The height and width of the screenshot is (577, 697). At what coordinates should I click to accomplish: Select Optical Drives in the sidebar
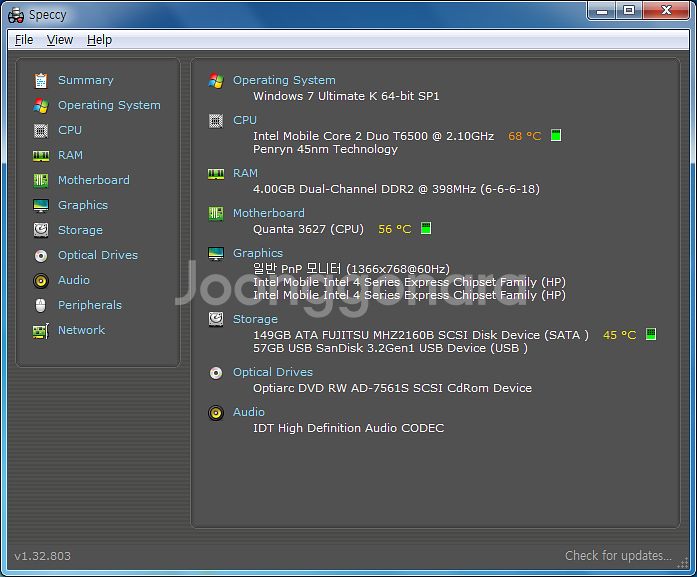click(x=98, y=255)
